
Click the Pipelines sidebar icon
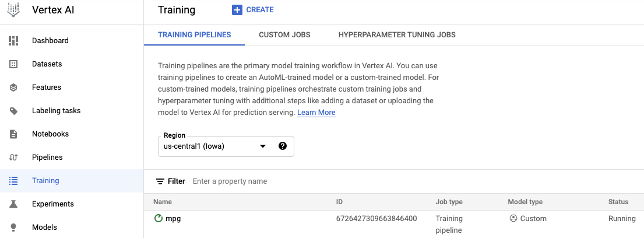(13, 157)
